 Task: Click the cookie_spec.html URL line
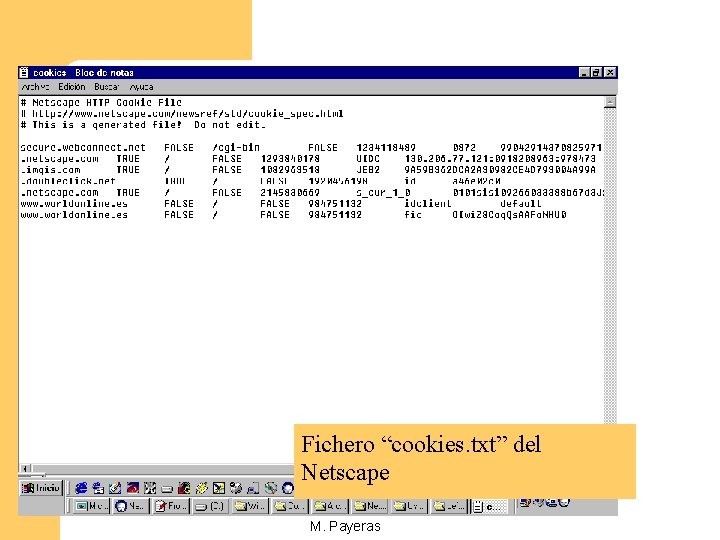[182, 113]
